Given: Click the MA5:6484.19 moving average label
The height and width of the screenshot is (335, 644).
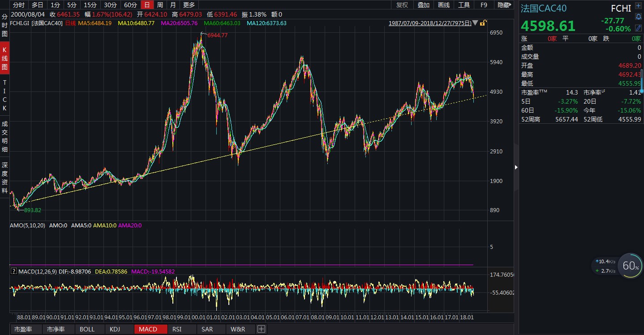Looking at the screenshot, I should (94, 23).
